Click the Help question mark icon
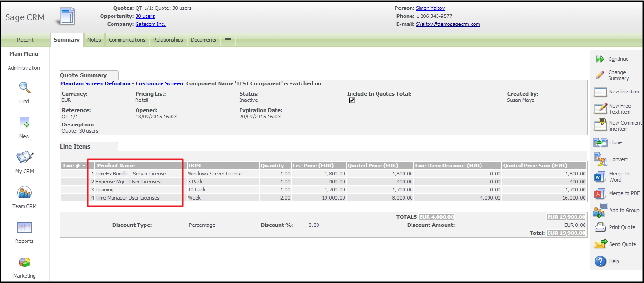Screen dimensions: 644x283 tap(600, 261)
